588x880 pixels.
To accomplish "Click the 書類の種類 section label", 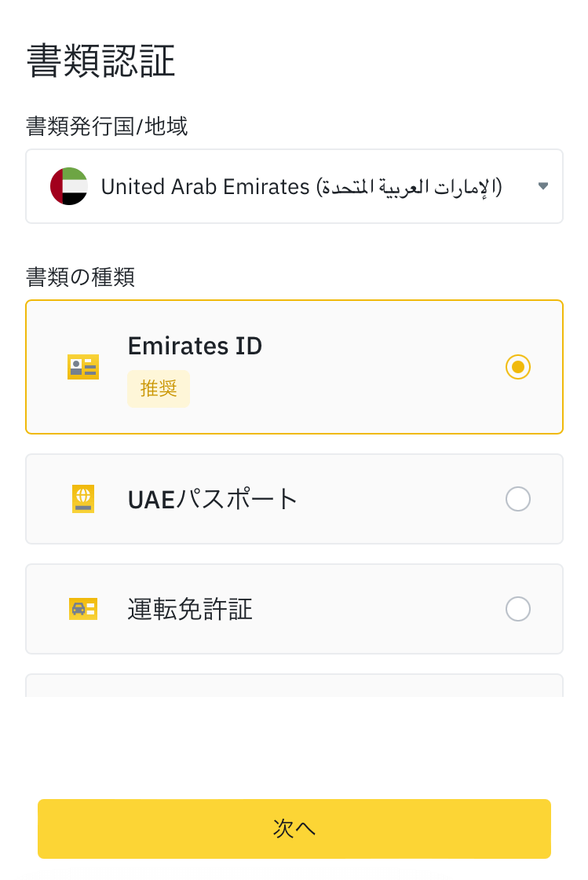I will pyautogui.click(x=80, y=277).
